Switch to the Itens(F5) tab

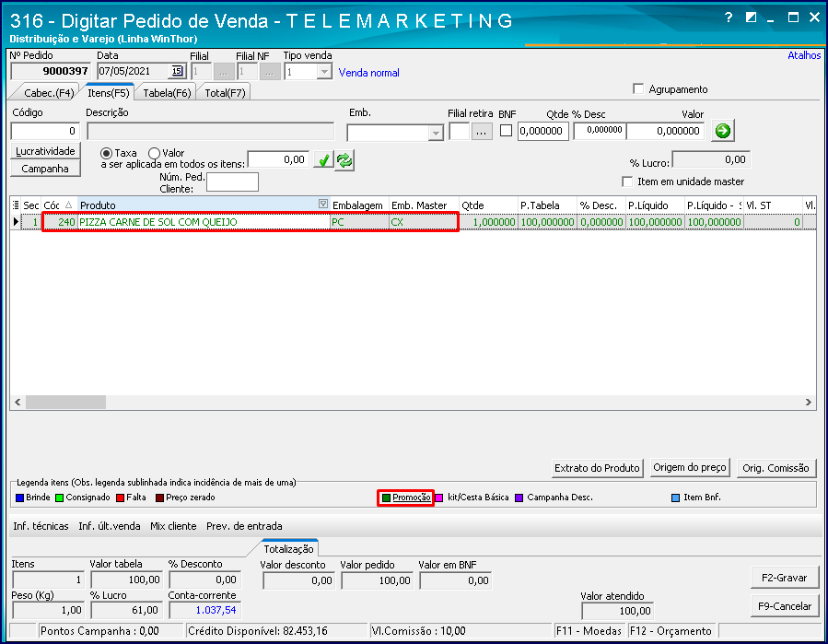pos(109,93)
